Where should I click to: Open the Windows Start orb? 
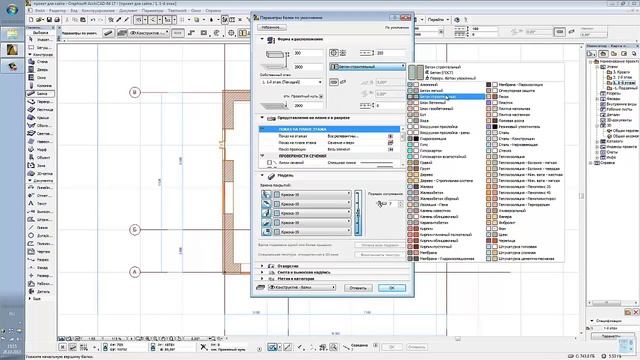[12, 10]
